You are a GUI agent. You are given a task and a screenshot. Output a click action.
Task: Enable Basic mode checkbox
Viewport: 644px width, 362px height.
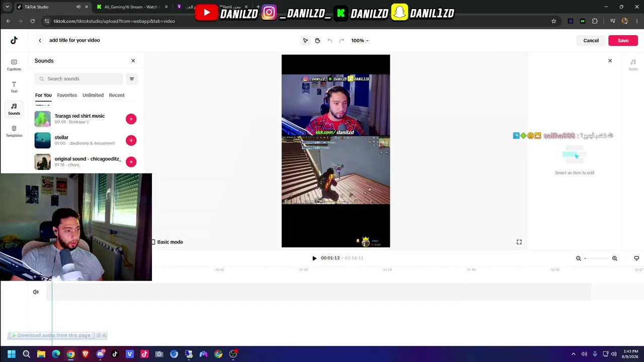click(153, 242)
